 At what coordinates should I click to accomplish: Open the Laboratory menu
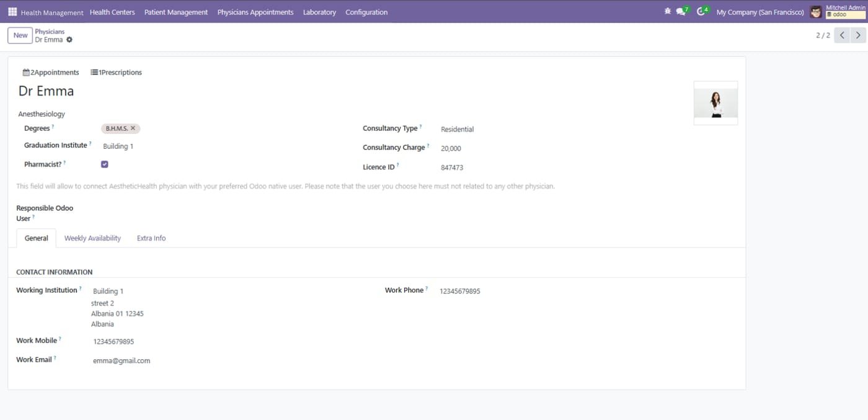click(319, 12)
